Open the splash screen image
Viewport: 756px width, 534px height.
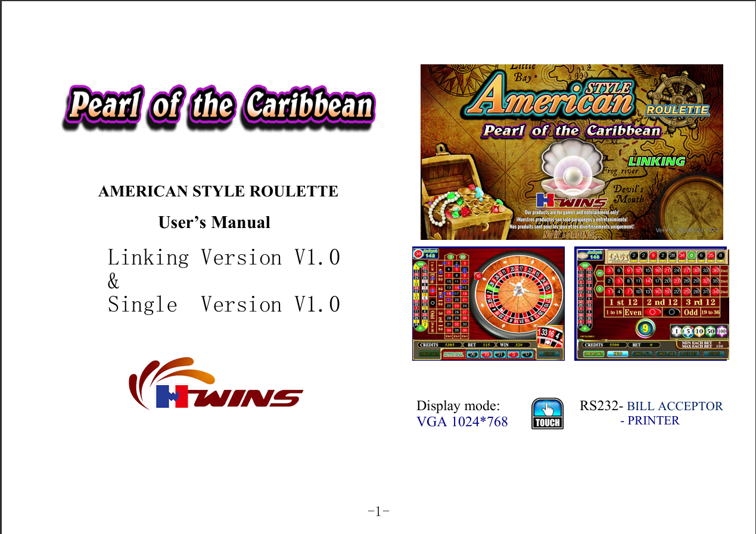coord(572,152)
